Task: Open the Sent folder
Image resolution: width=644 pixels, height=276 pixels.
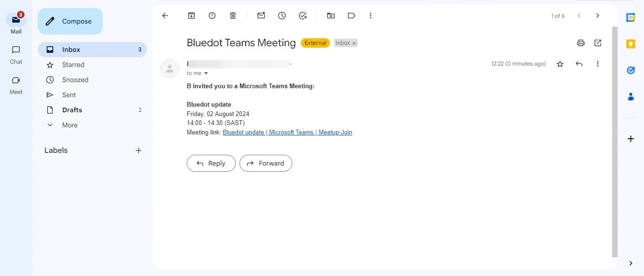Action: pos(92,95)
